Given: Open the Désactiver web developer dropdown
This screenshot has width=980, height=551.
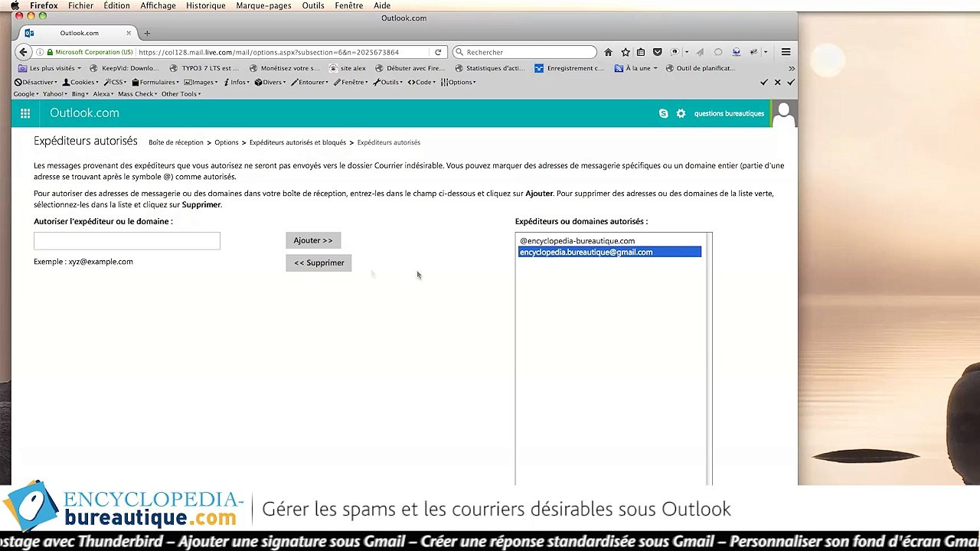Looking at the screenshot, I should point(36,82).
